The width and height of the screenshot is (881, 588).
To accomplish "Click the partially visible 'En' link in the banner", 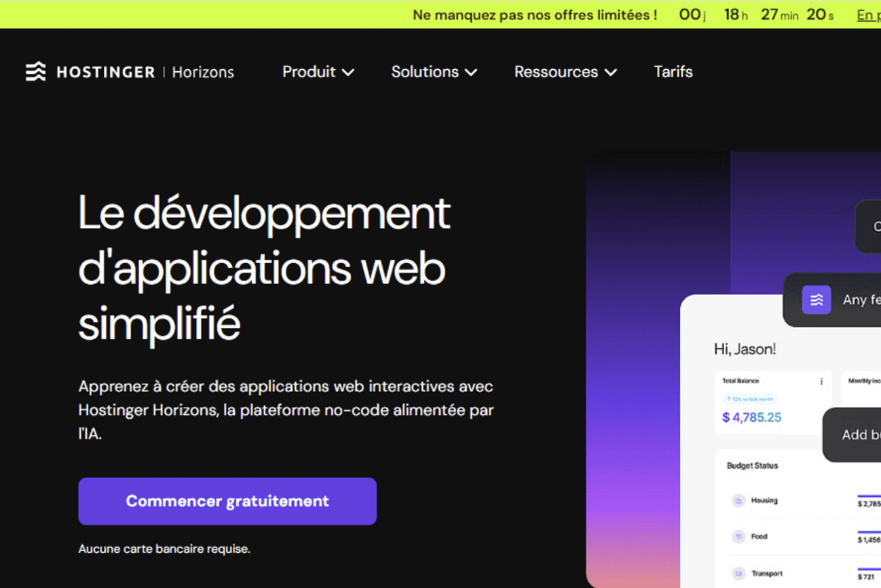I will pyautogui.click(x=868, y=15).
